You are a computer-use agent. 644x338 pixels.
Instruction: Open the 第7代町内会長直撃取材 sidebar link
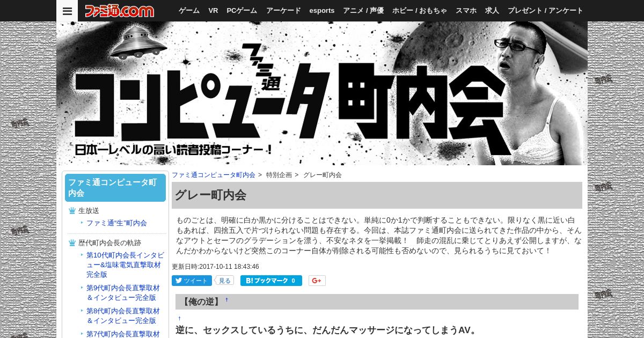pos(123,334)
